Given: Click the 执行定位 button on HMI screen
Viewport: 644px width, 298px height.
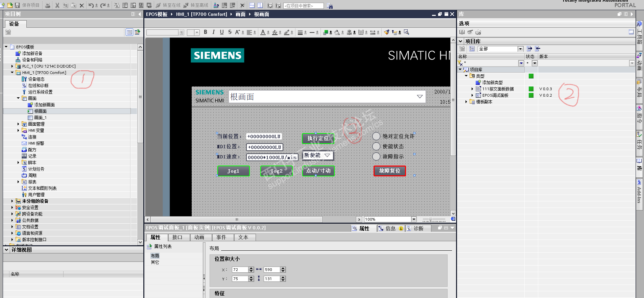Looking at the screenshot, I should click(x=318, y=138).
